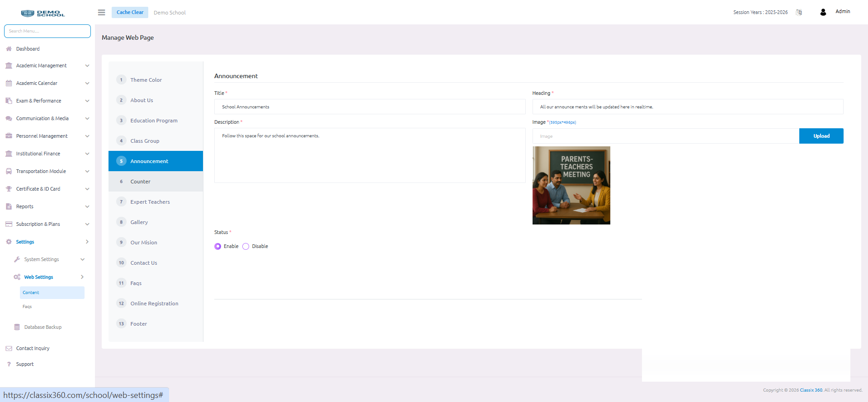Image resolution: width=868 pixels, height=402 pixels.
Task: Click the Communication & Media chat icon
Action: (x=9, y=118)
